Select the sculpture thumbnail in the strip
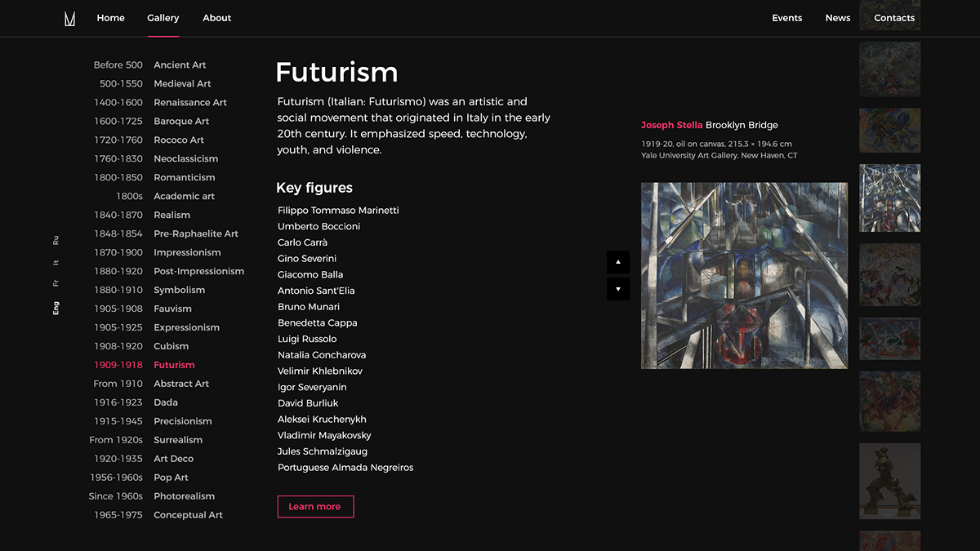980x551 pixels. 889,481
